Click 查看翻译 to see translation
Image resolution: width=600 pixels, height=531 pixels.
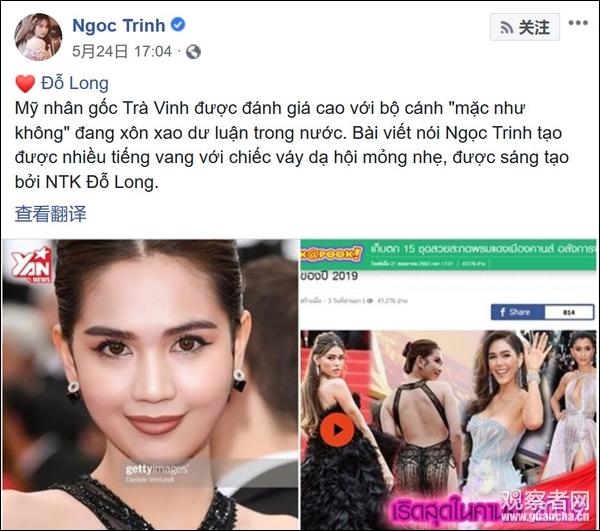(x=51, y=213)
